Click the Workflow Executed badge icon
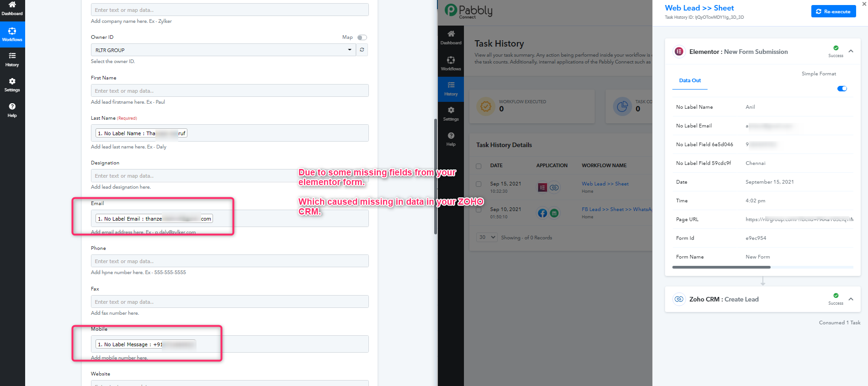This screenshot has height=386, width=868. tap(486, 106)
